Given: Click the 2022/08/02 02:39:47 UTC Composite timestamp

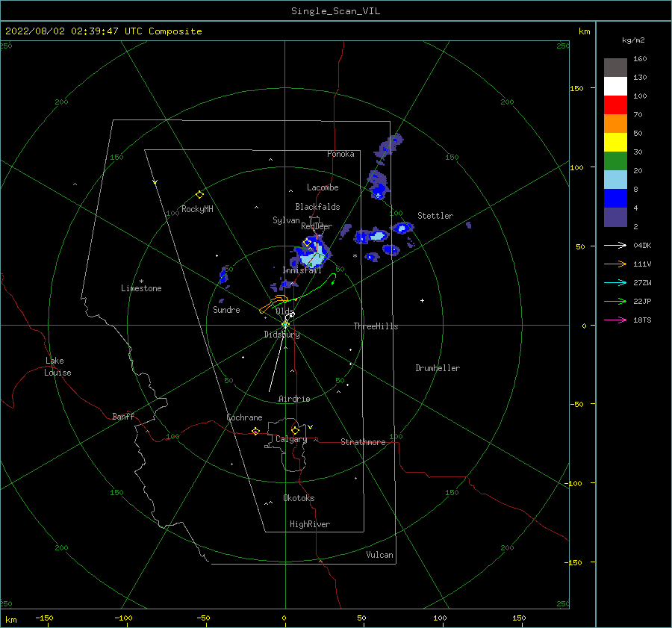Looking at the screenshot, I should pyautogui.click(x=103, y=31).
